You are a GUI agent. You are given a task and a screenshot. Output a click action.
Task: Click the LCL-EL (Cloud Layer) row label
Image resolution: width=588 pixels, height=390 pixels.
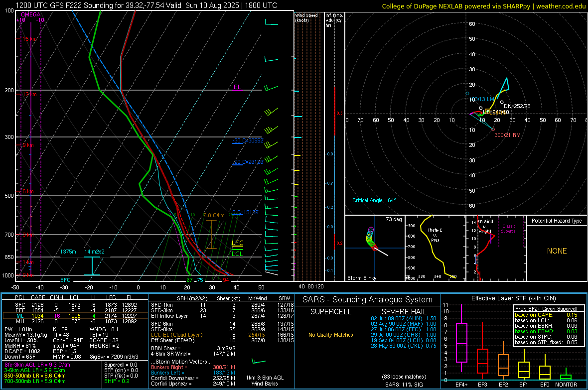176,335
